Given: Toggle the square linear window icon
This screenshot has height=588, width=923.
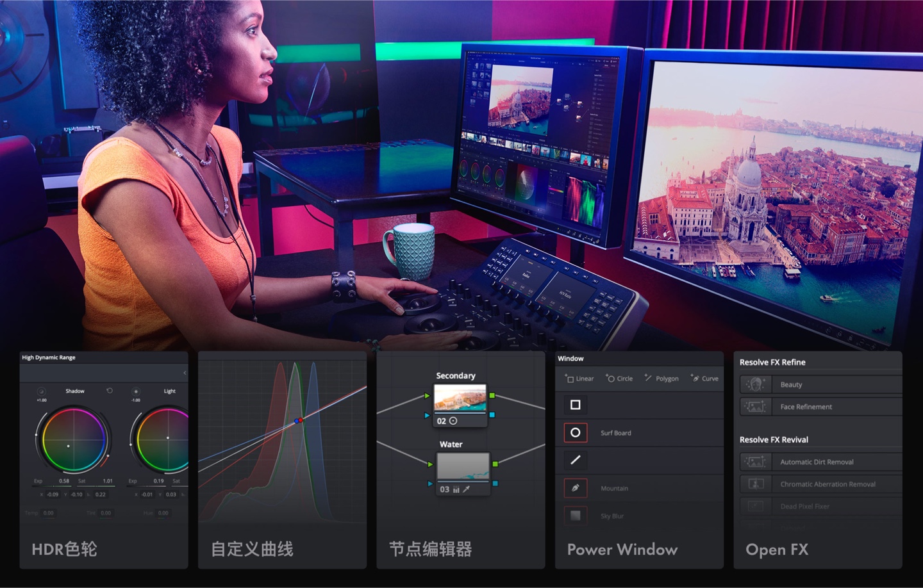Looking at the screenshot, I should (x=576, y=405).
